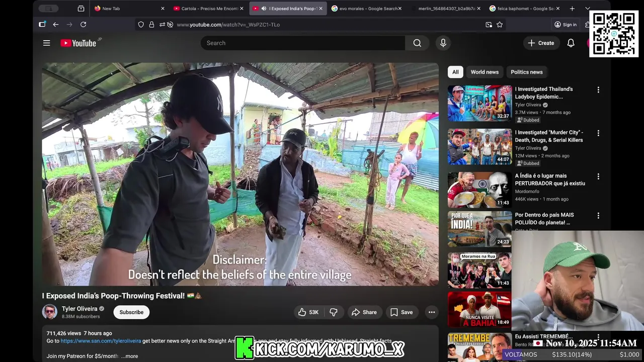Open Firefox View icon in tab bar
The height and width of the screenshot is (362, 644).
[81, 9]
